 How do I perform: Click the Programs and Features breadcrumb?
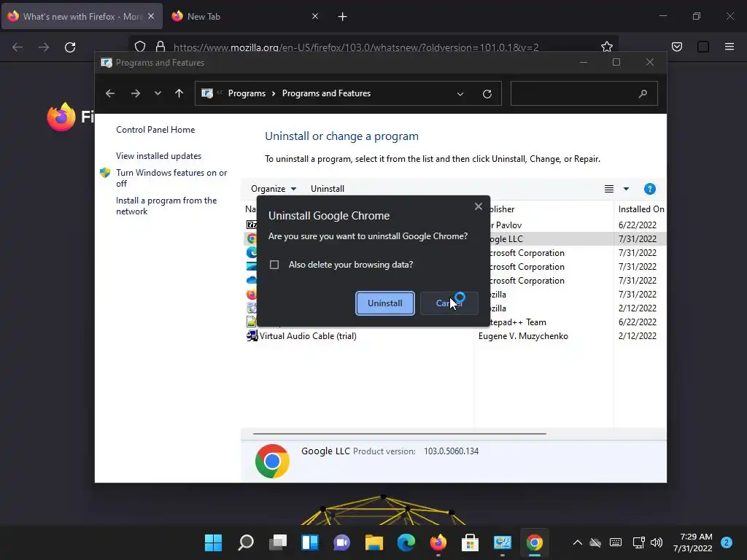[326, 93]
